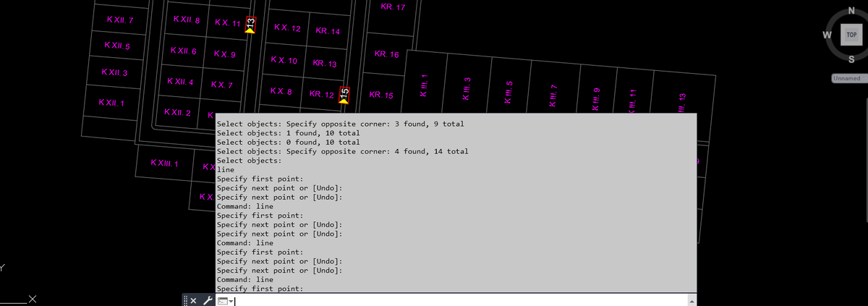Select the 'K.XII. 6' parcel label
The image size is (868, 306).
click(x=184, y=51)
